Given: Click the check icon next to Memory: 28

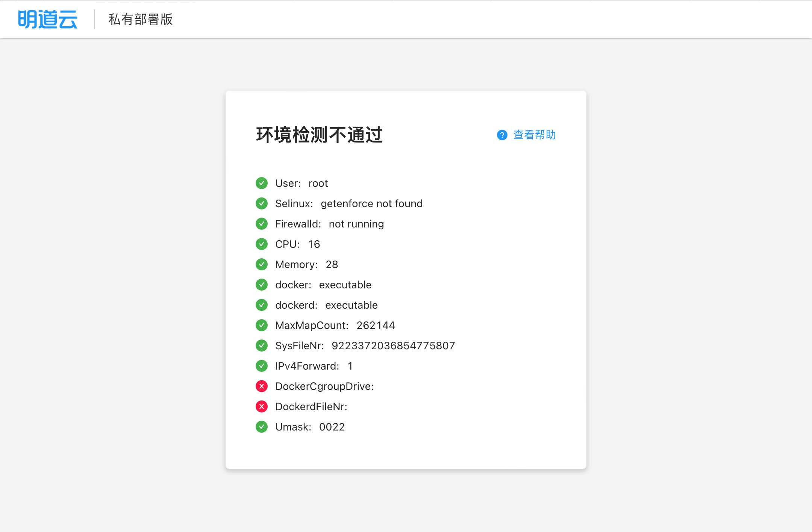Looking at the screenshot, I should (262, 264).
